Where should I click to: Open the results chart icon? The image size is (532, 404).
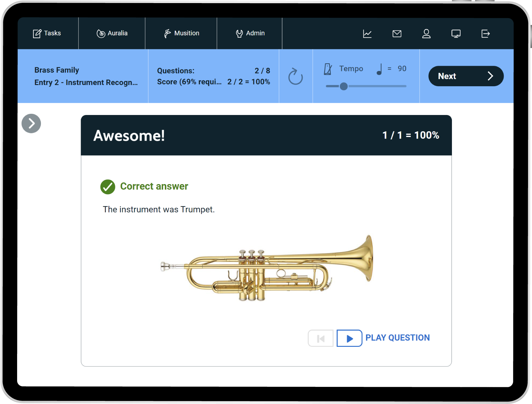[367, 34]
